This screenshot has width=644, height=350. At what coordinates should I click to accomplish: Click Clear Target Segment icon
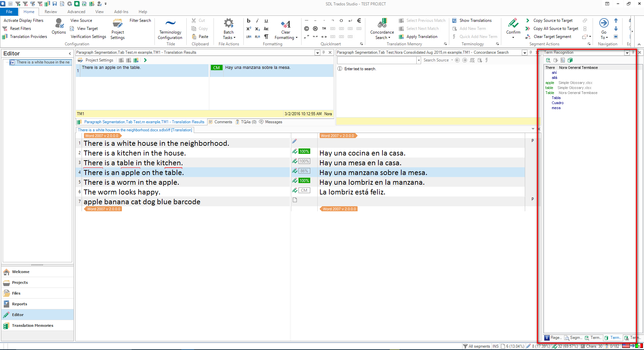(x=528, y=37)
